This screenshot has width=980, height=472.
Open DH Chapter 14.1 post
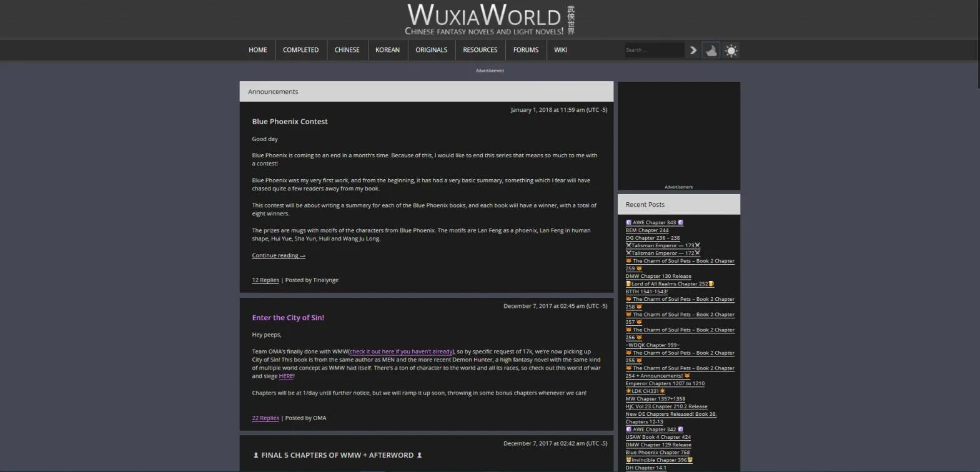(x=646, y=468)
